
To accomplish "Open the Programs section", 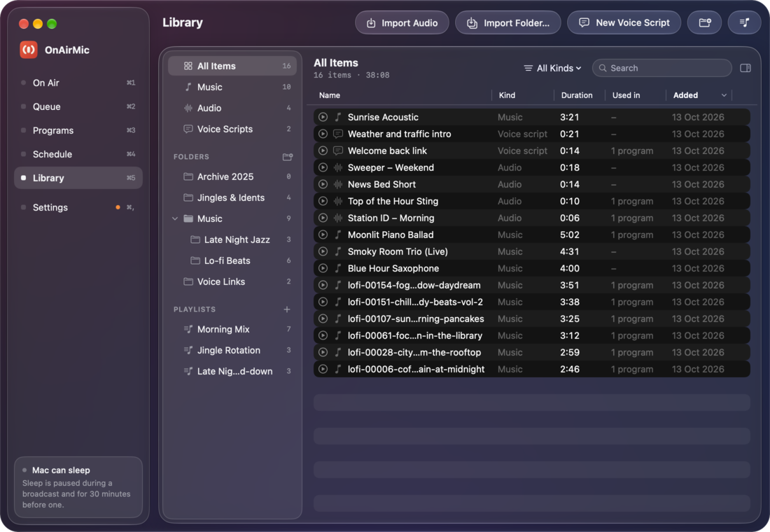I will point(78,130).
